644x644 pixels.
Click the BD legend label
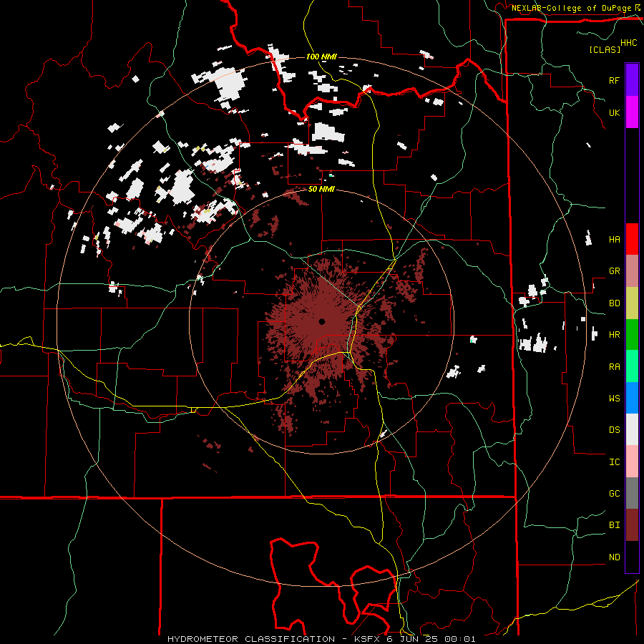614,303
